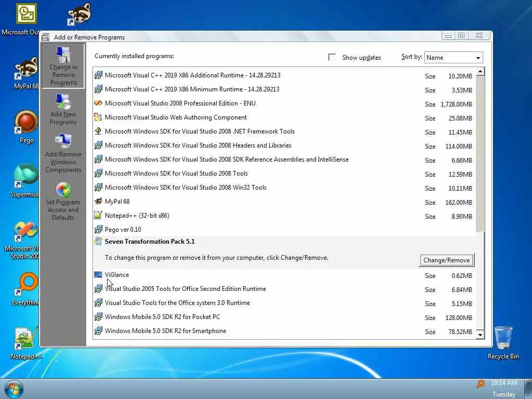Click Show Desktop button at taskbar edge

(528, 389)
